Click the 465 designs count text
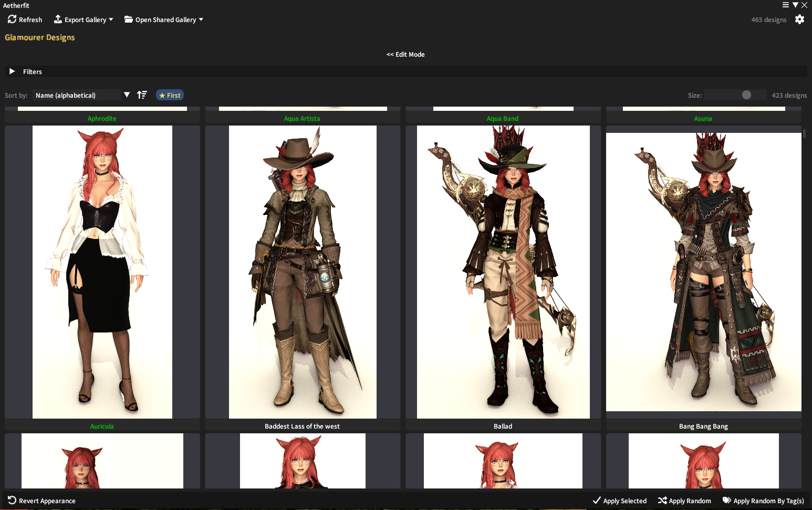This screenshot has width=812, height=510. coord(769,19)
